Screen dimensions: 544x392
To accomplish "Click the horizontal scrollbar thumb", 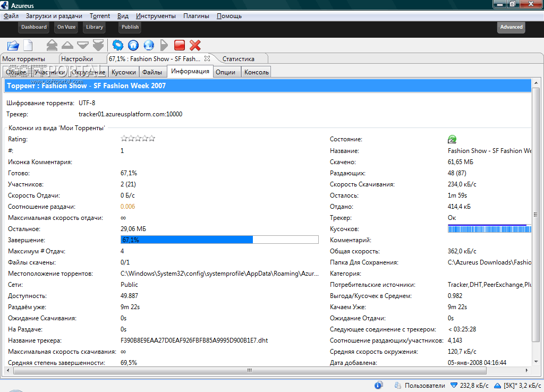I will click(x=250, y=370).
